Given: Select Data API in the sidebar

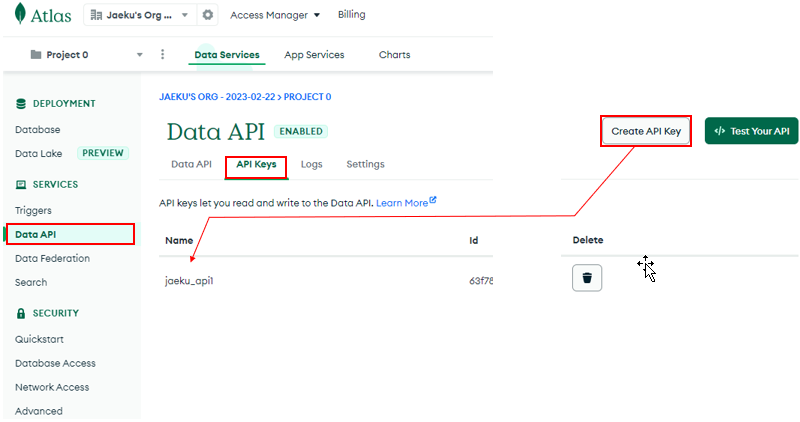Looking at the screenshot, I should coord(71,234).
